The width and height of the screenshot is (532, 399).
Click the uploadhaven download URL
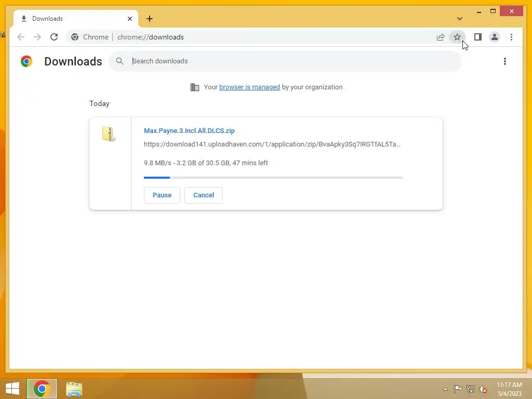tap(272, 144)
